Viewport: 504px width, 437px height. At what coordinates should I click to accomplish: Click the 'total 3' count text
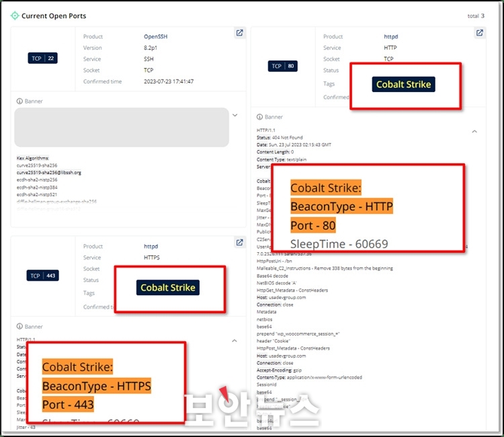tap(476, 16)
